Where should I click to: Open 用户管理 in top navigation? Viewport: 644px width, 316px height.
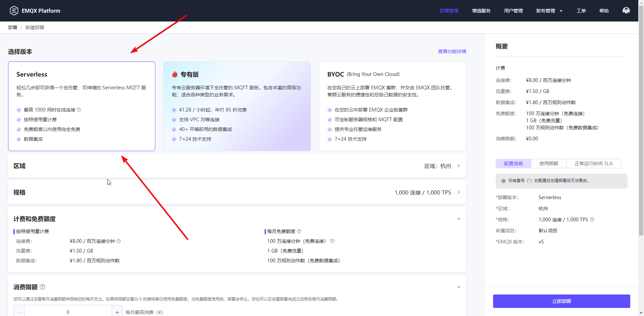click(513, 11)
